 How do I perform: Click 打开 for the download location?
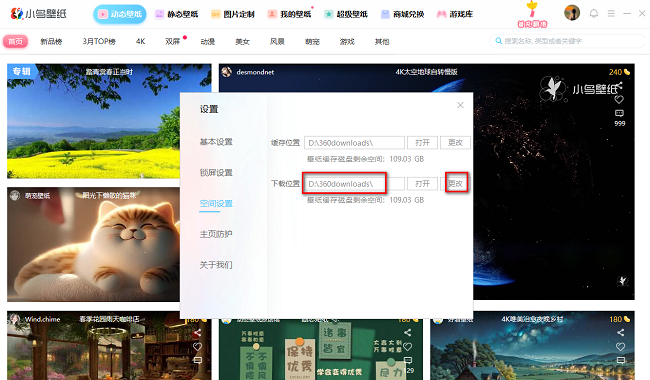click(x=422, y=184)
